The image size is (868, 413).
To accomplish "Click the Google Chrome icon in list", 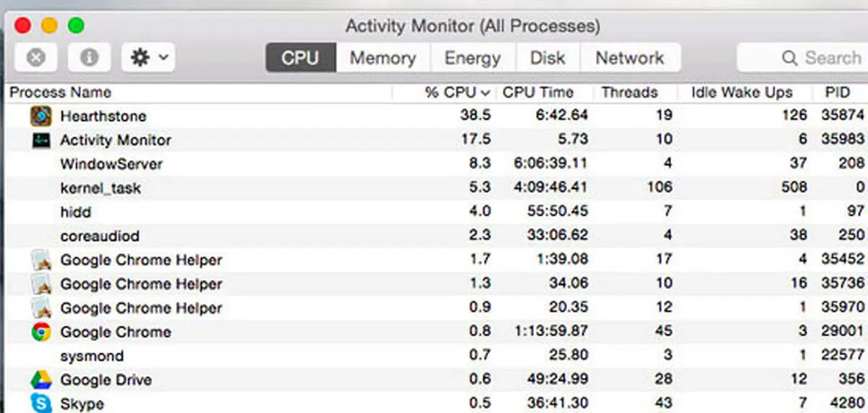I will (x=41, y=332).
